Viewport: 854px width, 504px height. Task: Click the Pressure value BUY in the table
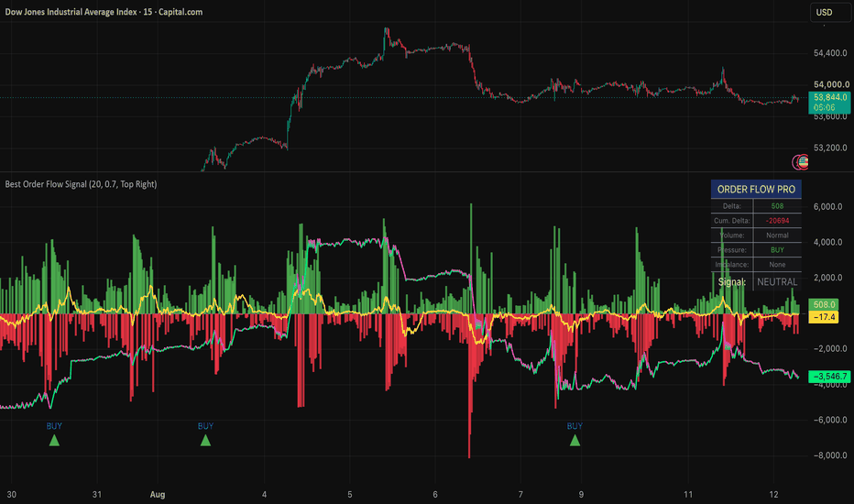[x=777, y=250]
